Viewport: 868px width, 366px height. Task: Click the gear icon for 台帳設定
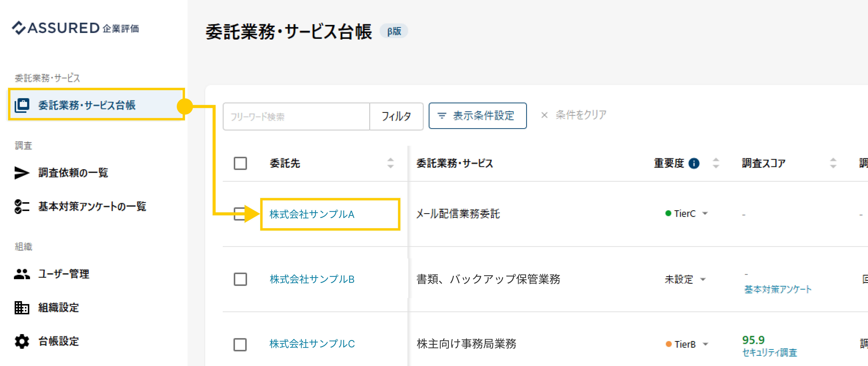click(x=22, y=341)
